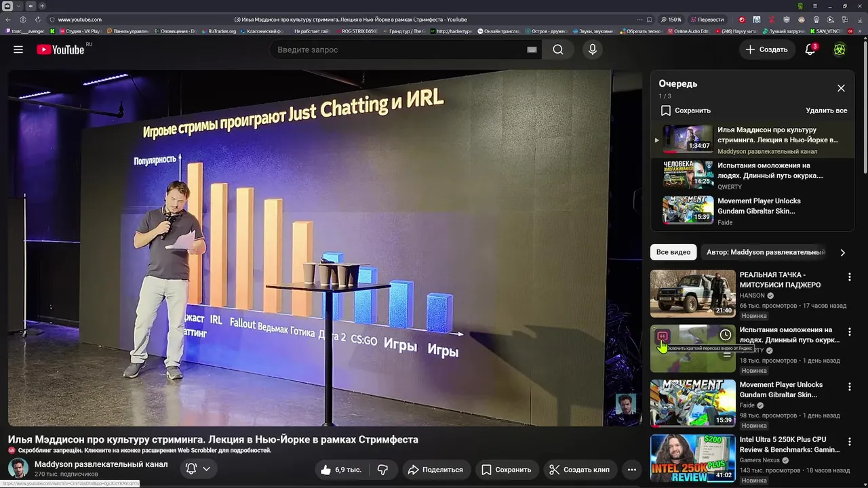Open РЕАЛЬНАЯ ТАЧКА video thumbnail
This screenshot has width=868, height=488.
(692, 293)
